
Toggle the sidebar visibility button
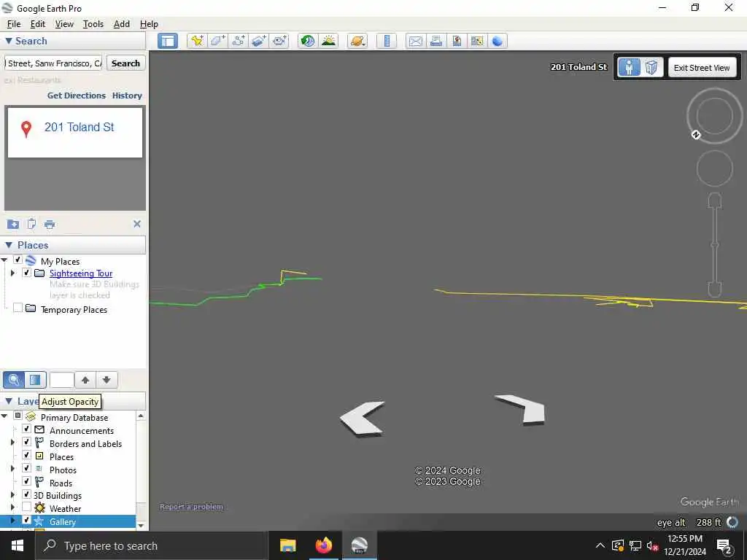pos(168,41)
